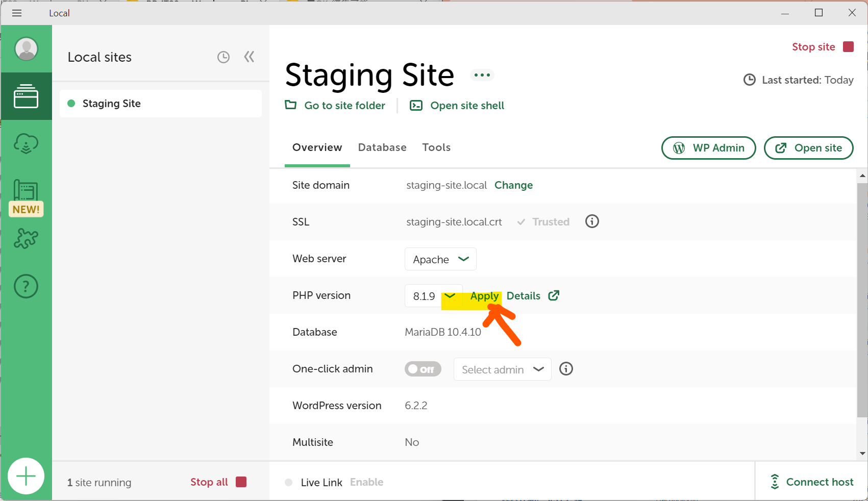Click the 1 site running status

(x=99, y=483)
